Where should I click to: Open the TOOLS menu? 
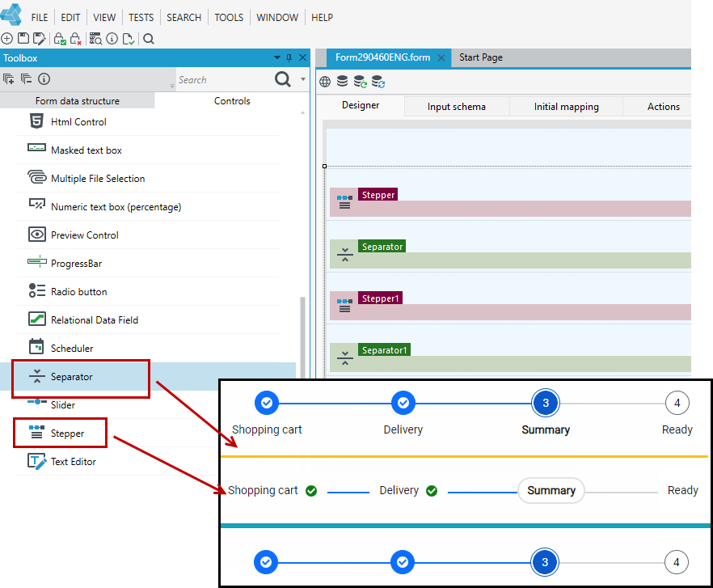click(x=229, y=17)
